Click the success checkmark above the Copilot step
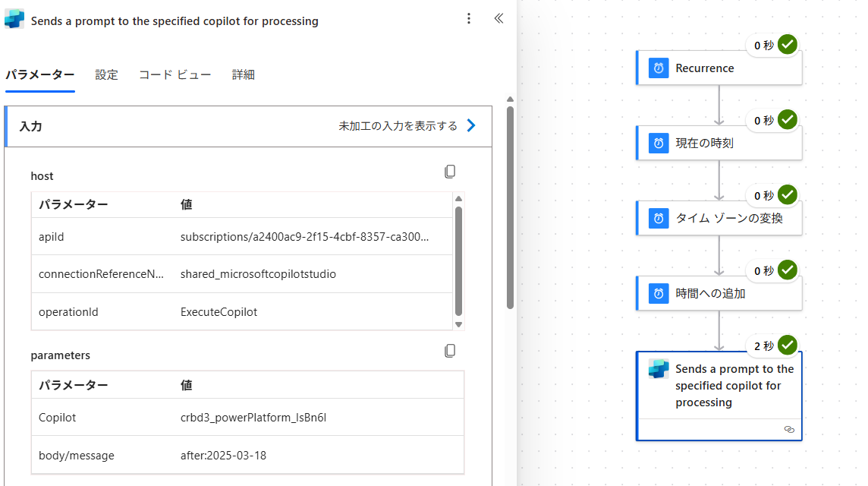This screenshot has width=868, height=486. [787, 346]
